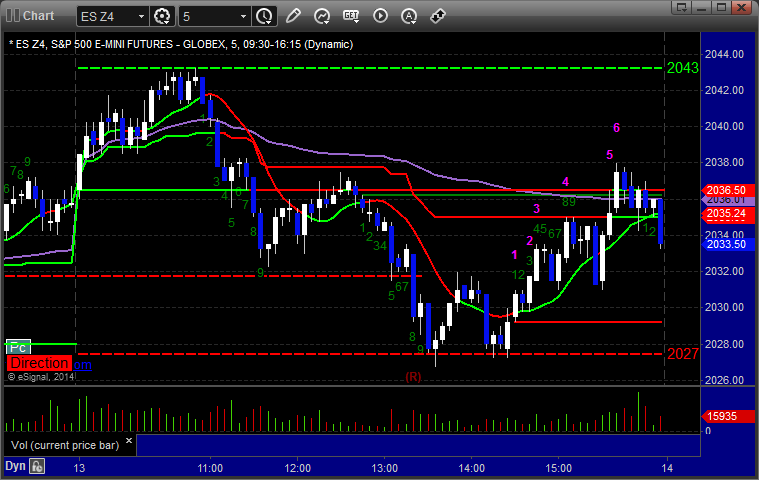This screenshot has height=480, width=759.
Task: Click the 2036.50 red price marker
Action: (728, 190)
